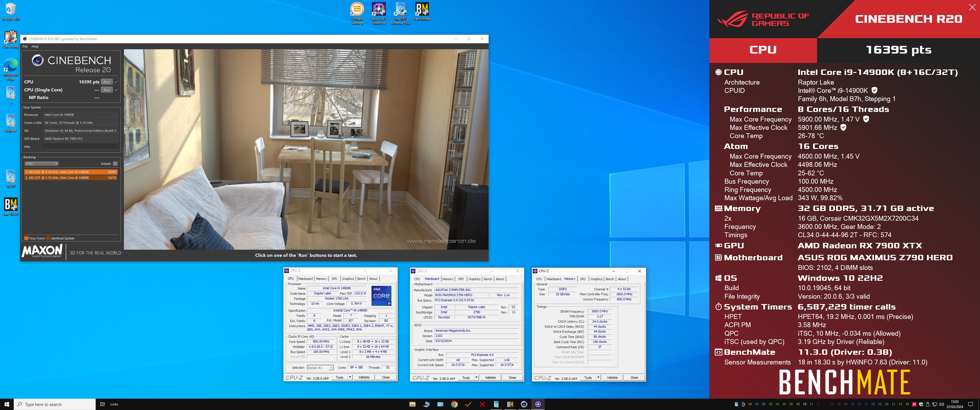Open Tools dropdown arrow in CPU-Z Mainboard window

tap(476, 378)
